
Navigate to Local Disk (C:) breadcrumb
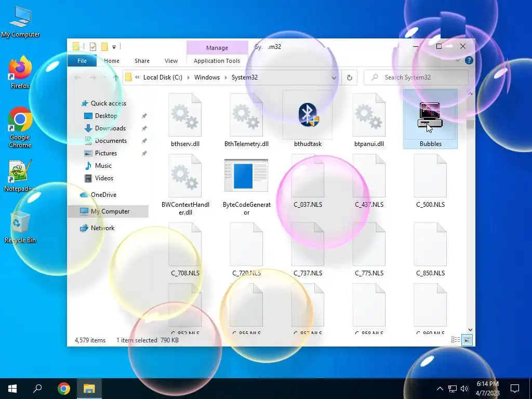click(x=163, y=78)
